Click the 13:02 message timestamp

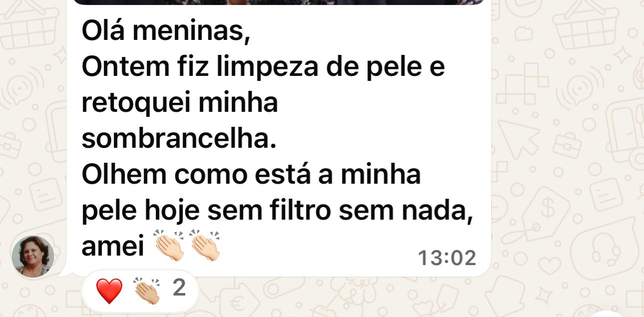[447, 258]
